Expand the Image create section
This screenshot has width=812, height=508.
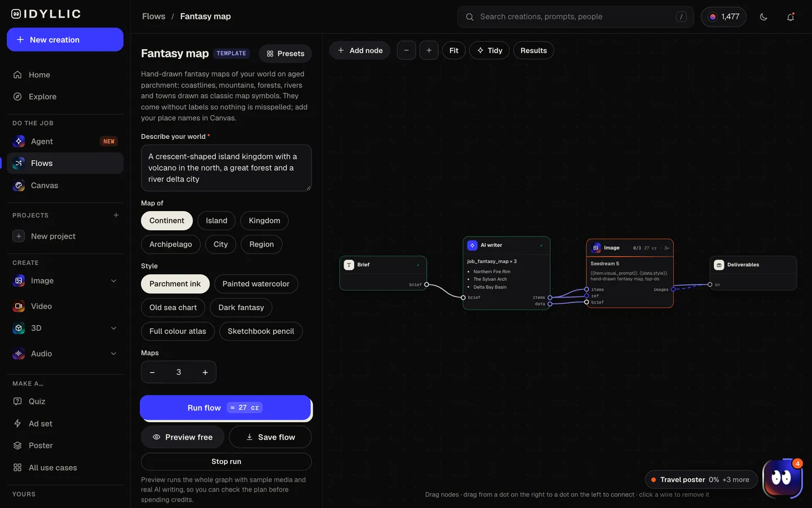click(113, 281)
